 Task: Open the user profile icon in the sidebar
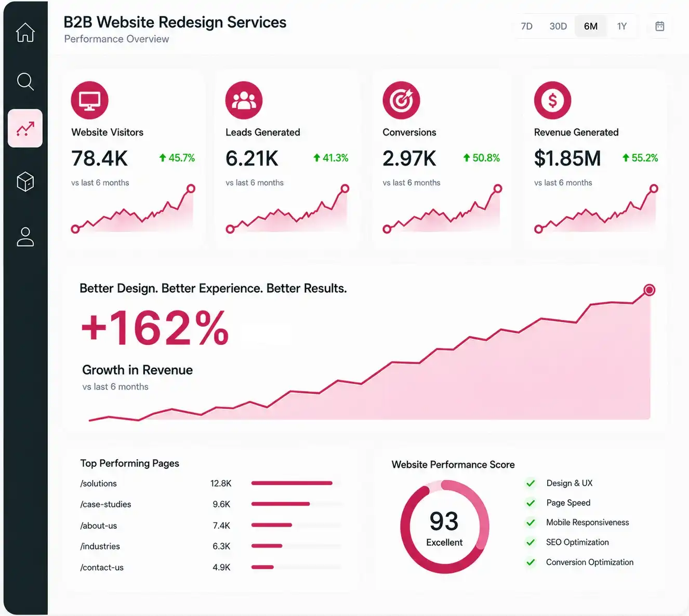25,237
